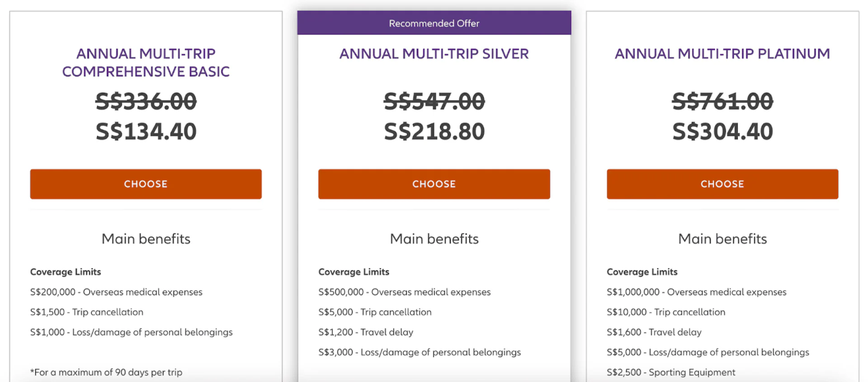Image resolution: width=868 pixels, height=382 pixels.
Task: Click the S$134.40 discounted price
Action: pyautogui.click(x=146, y=131)
